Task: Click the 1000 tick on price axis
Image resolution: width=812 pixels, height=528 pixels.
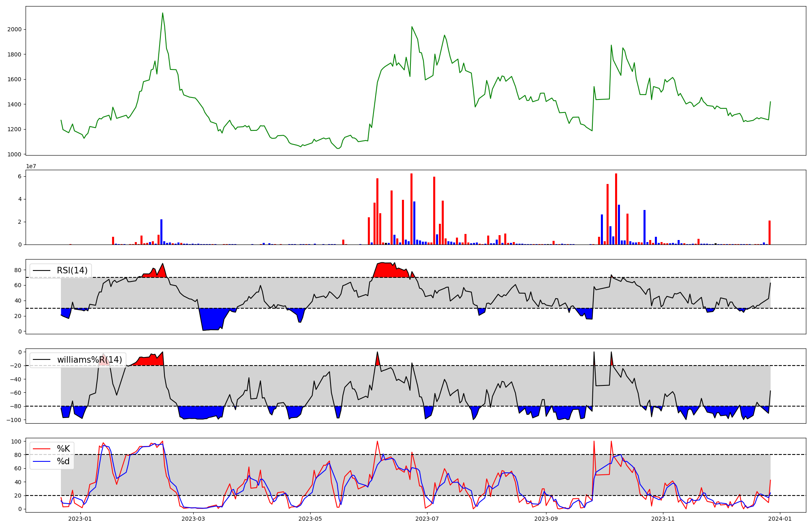Action: [14, 154]
